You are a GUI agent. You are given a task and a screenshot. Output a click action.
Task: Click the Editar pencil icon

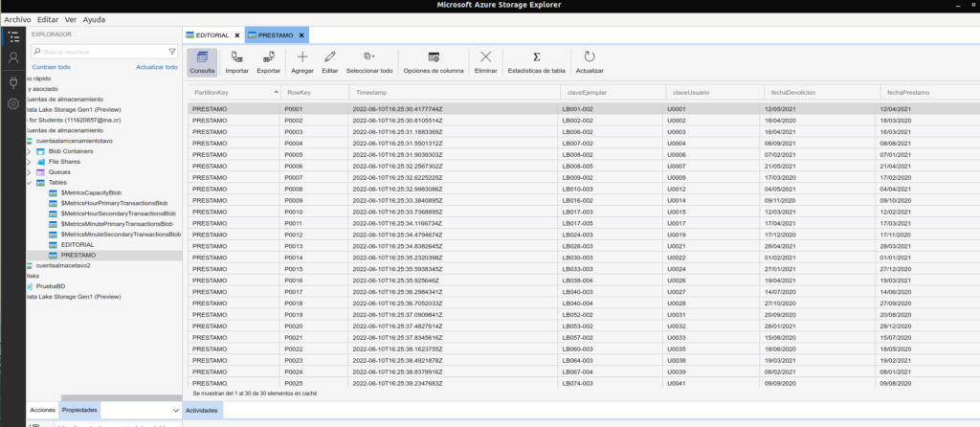pyautogui.click(x=330, y=56)
